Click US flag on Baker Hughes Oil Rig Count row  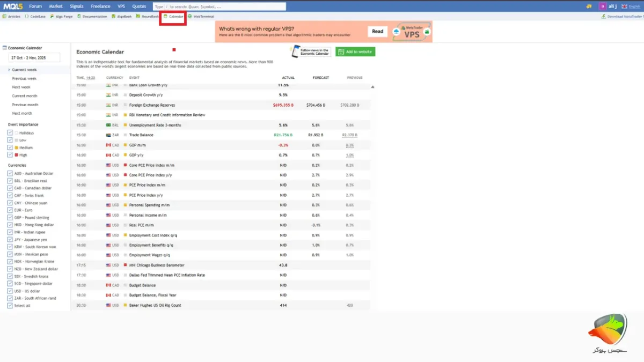click(x=108, y=305)
